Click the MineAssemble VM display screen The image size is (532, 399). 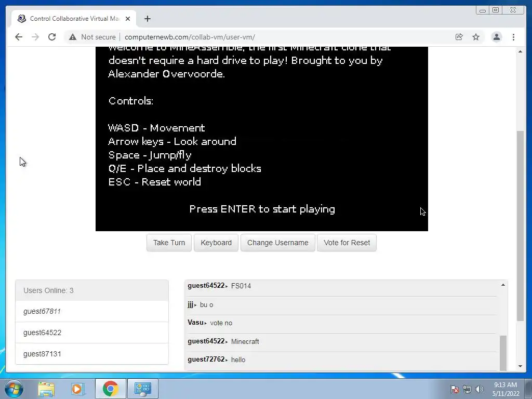coord(262,139)
